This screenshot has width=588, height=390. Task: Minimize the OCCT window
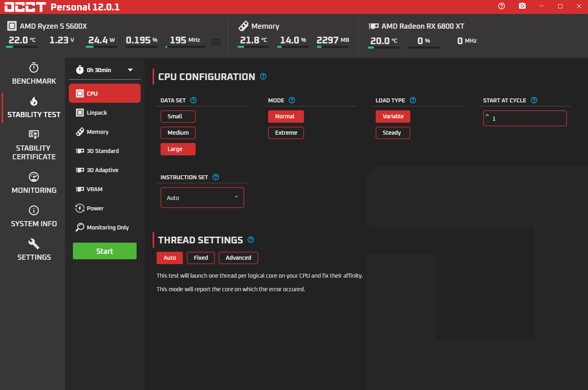[x=541, y=6]
